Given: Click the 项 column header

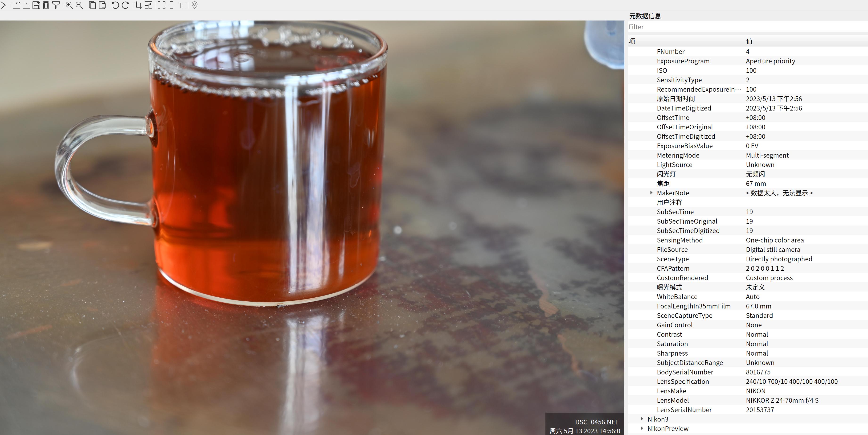Looking at the screenshot, I should coord(686,41).
